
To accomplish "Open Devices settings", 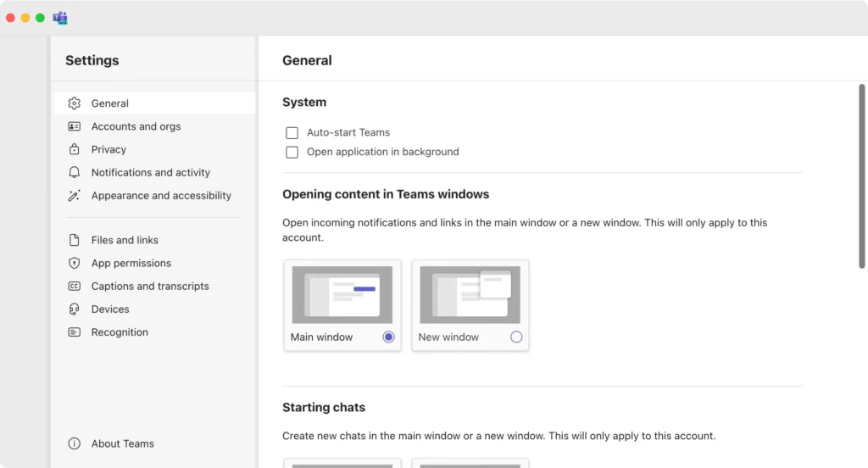I will point(154,309).
